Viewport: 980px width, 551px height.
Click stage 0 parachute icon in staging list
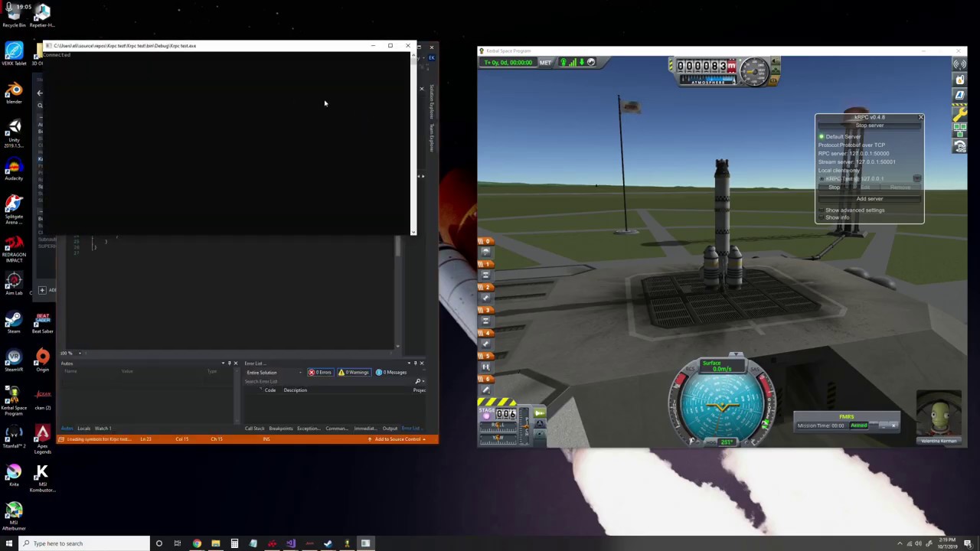tap(485, 252)
